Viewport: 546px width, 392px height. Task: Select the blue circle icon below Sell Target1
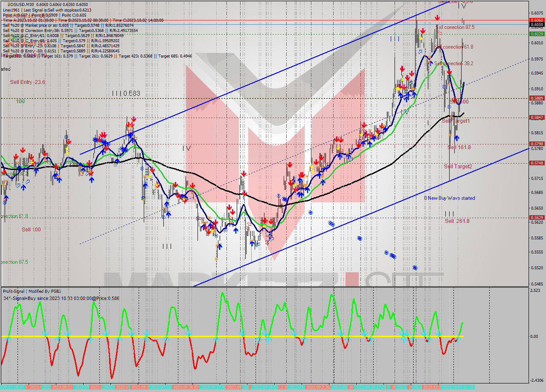point(444,86)
